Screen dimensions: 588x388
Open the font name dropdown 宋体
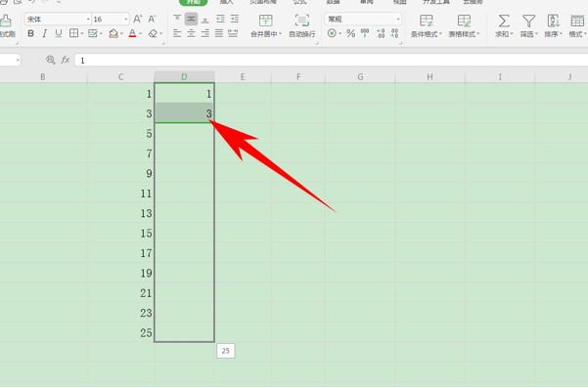click(x=58, y=19)
